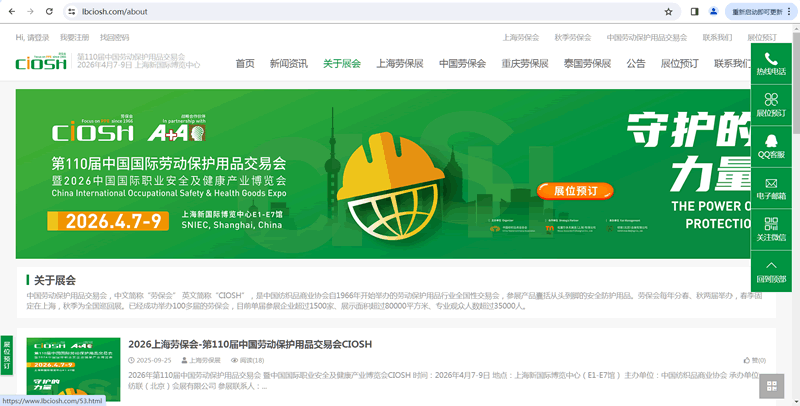Bookmark this page with the star icon
The width and height of the screenshot is (800, 406).
click(668, 11)
